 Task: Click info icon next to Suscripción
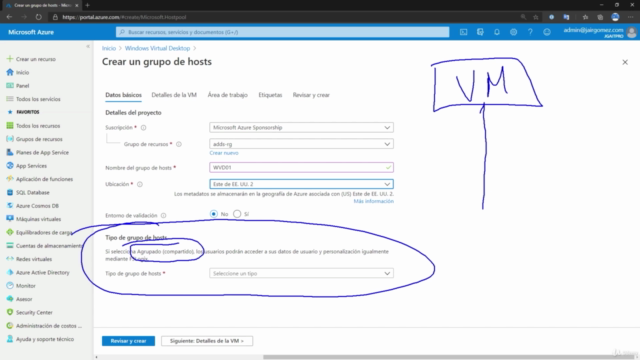point(143,128)
